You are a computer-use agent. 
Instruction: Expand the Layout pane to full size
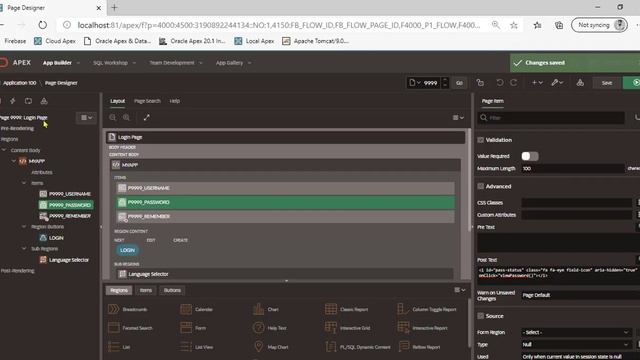(147, 118)
